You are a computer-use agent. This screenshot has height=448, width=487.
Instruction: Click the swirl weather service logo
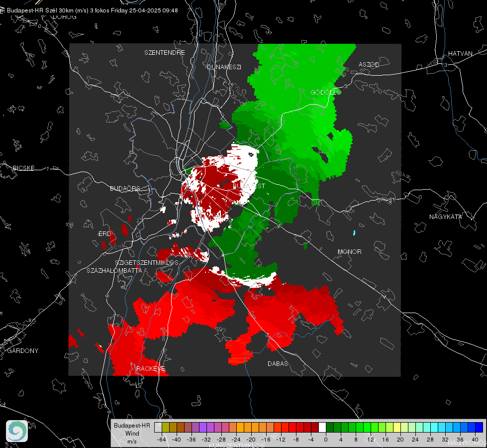(17, 431)
